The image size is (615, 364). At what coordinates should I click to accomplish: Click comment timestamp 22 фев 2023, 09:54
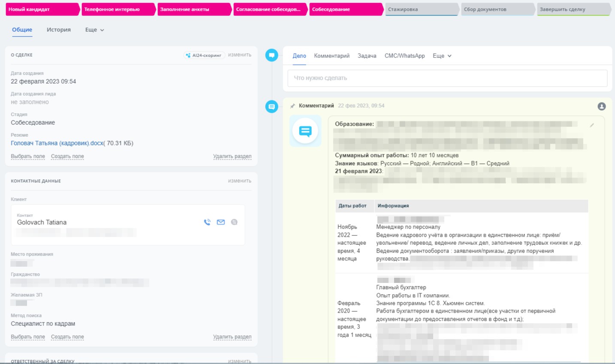point(361,106)
